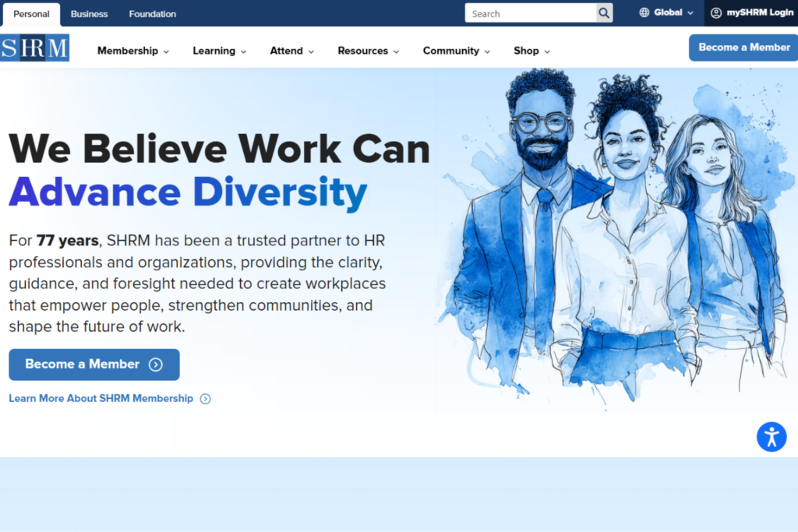Focus the Search input field
Screen dimensions: 798x532
click(531, 13)
